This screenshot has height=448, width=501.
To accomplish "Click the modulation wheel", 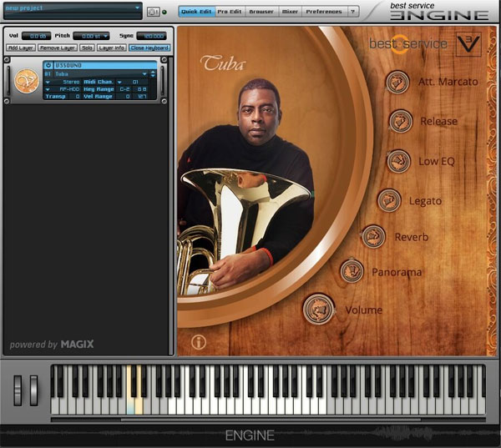I will (x=34, y=390).
